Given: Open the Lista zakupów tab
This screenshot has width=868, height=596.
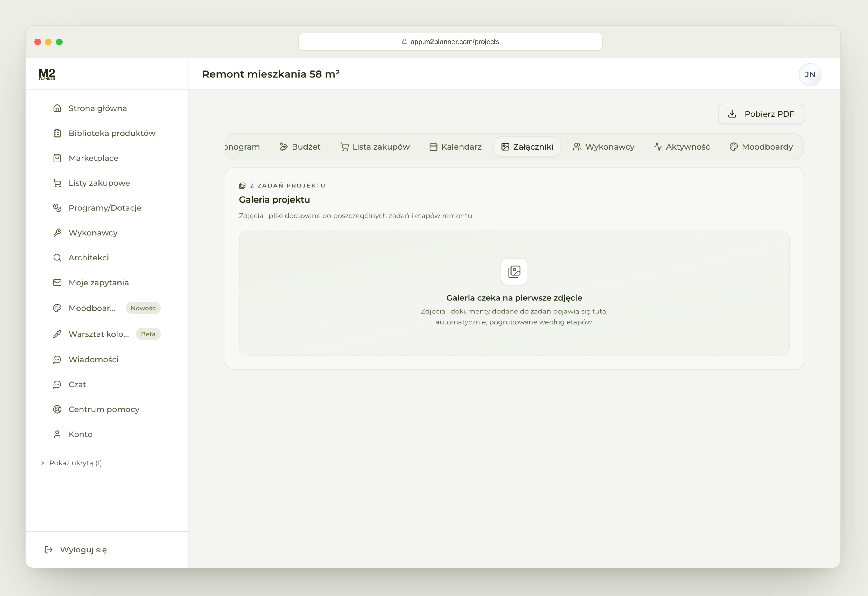Looking at the screenshot, I should 375,147.
